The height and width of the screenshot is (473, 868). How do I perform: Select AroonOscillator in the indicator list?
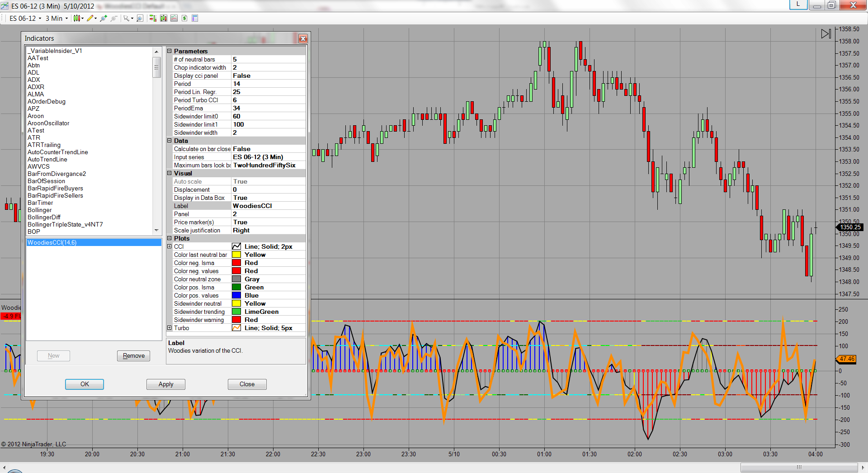(x=48, y=123)
